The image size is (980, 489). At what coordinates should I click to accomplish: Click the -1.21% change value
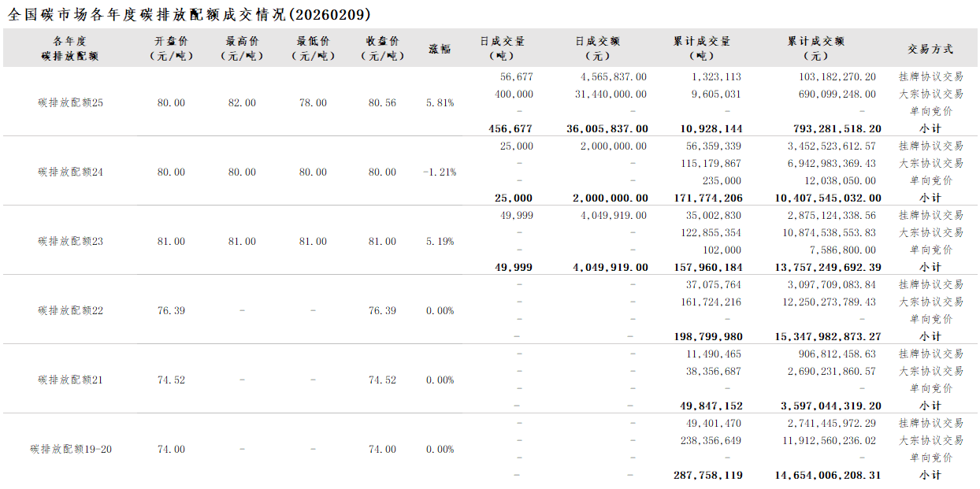pos(439,172)
